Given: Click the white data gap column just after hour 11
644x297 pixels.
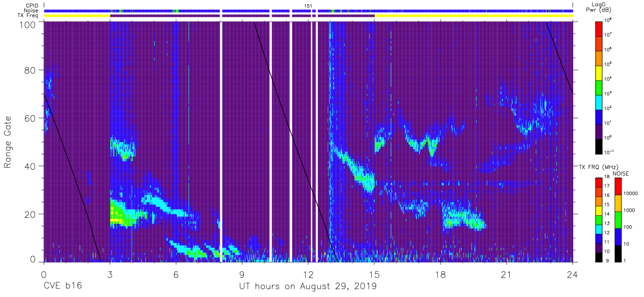Looking at the screenshot, I should pos(291,141).
